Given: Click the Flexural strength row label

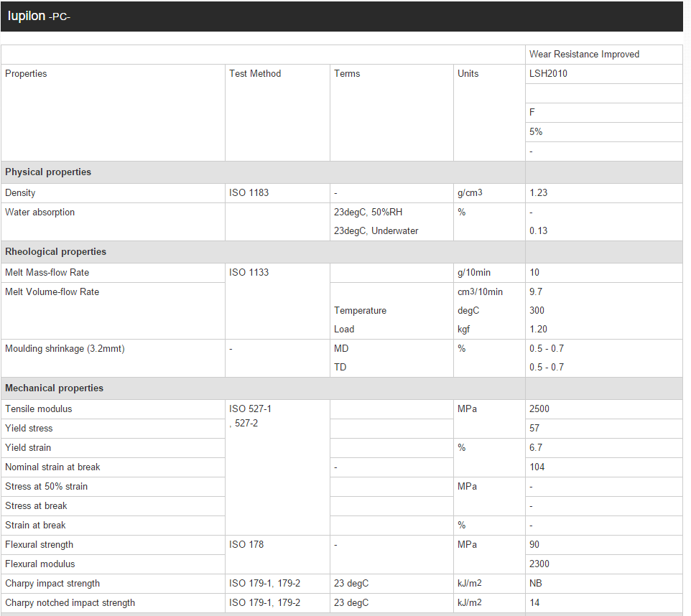Looking at the screenshot, I should (40, 545).
